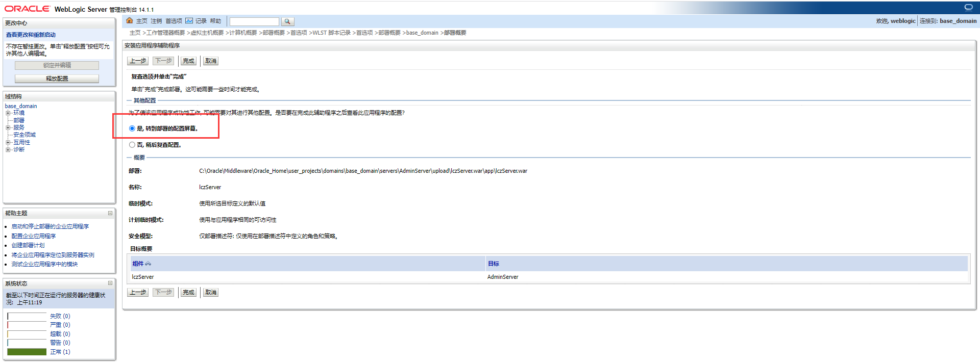Collapse the 系统状态 panel
The width and height of the screenshot is (980, 364).
pos(110,283)
